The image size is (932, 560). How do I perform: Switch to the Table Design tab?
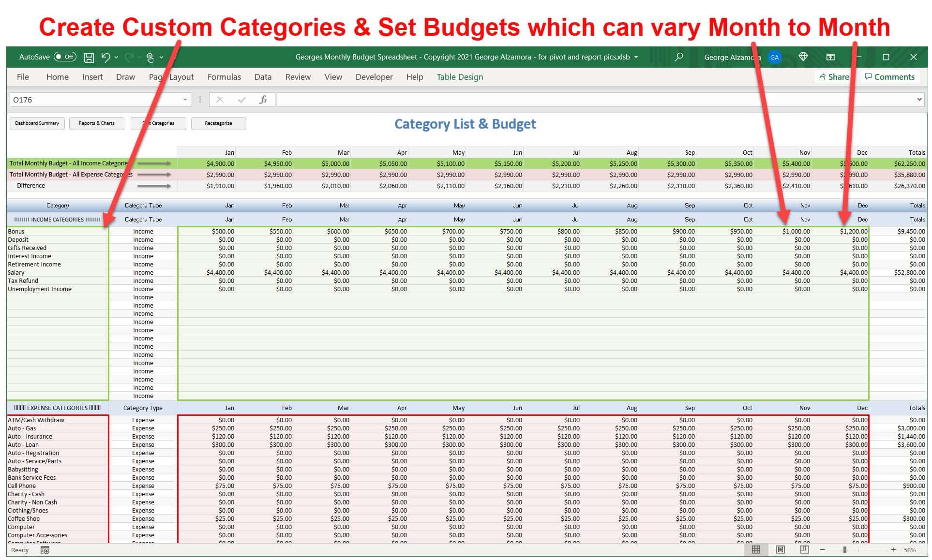[459, 77]
